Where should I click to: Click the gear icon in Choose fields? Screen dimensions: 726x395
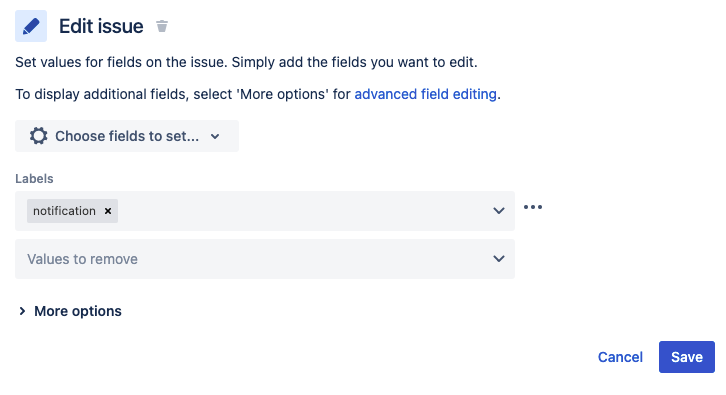coord(38,136)
